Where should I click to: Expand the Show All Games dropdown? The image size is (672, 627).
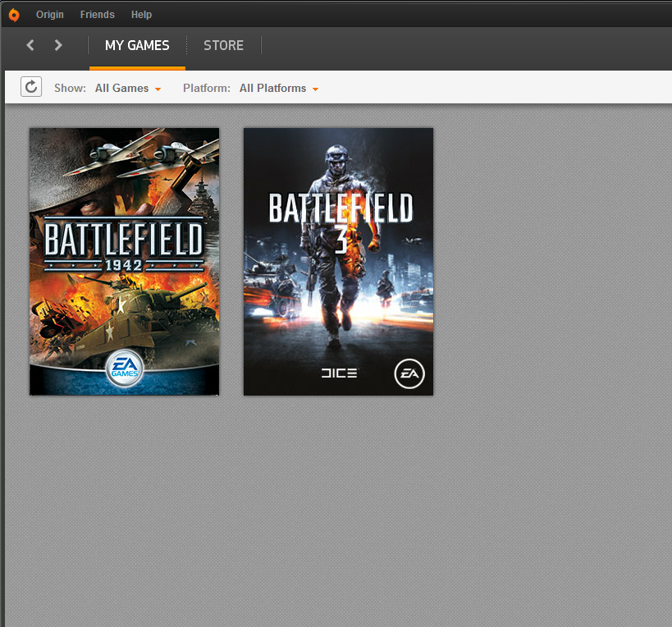coord(128,89)
